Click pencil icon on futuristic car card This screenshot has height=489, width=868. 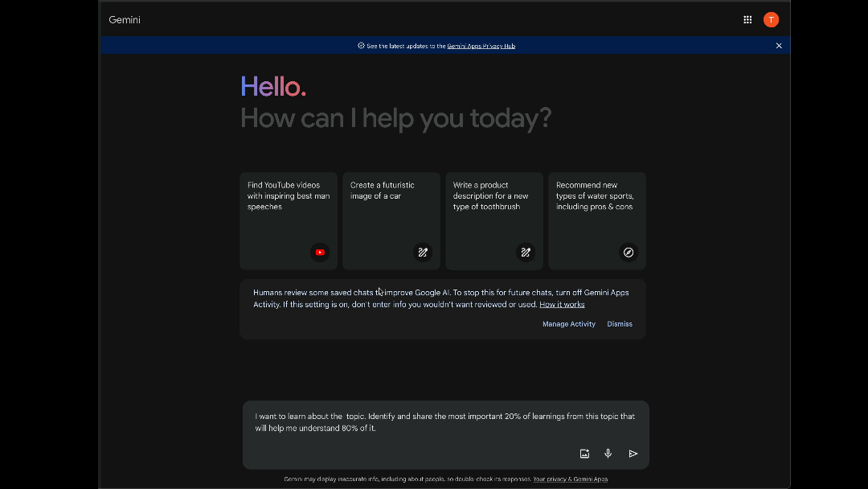(423, 253)
